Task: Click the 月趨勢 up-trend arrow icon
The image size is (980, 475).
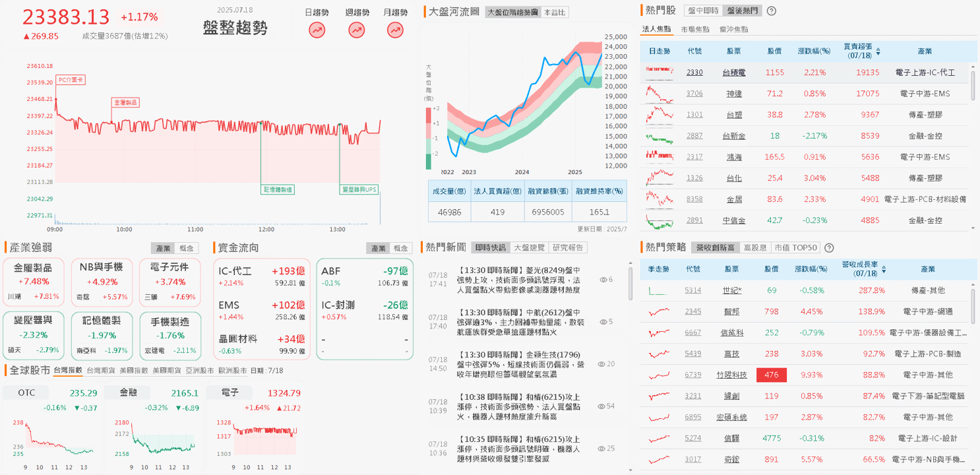Action: [x=396, y=30]
